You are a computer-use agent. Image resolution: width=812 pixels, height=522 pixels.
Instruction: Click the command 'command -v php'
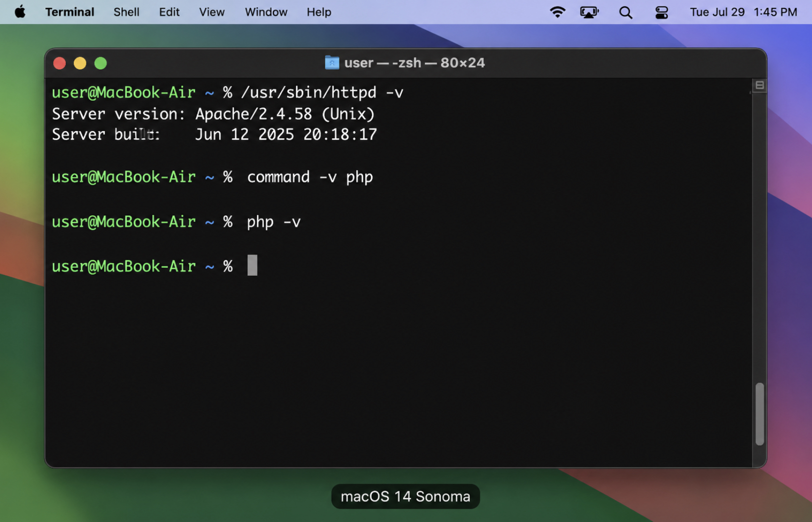pyautogui.click(x=310, y=177)
